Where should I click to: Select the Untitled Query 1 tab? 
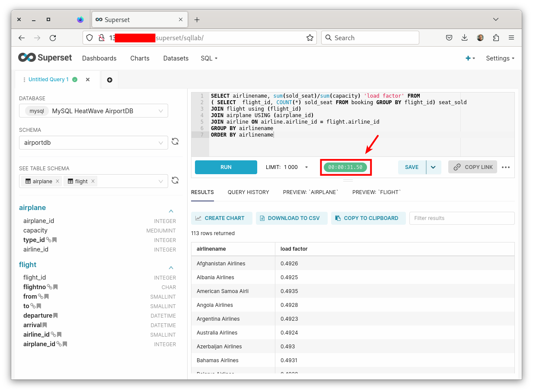pyautogui.click(x=48, y=80)
